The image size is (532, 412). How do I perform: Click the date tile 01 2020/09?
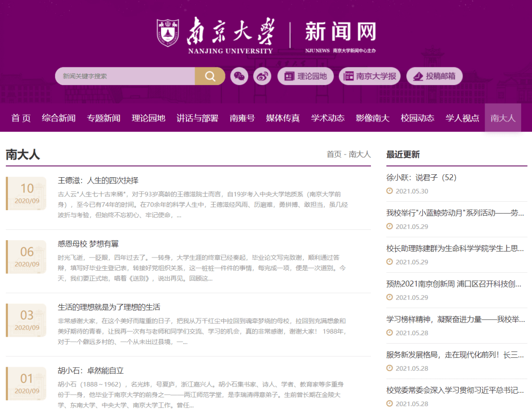(27, 383)
